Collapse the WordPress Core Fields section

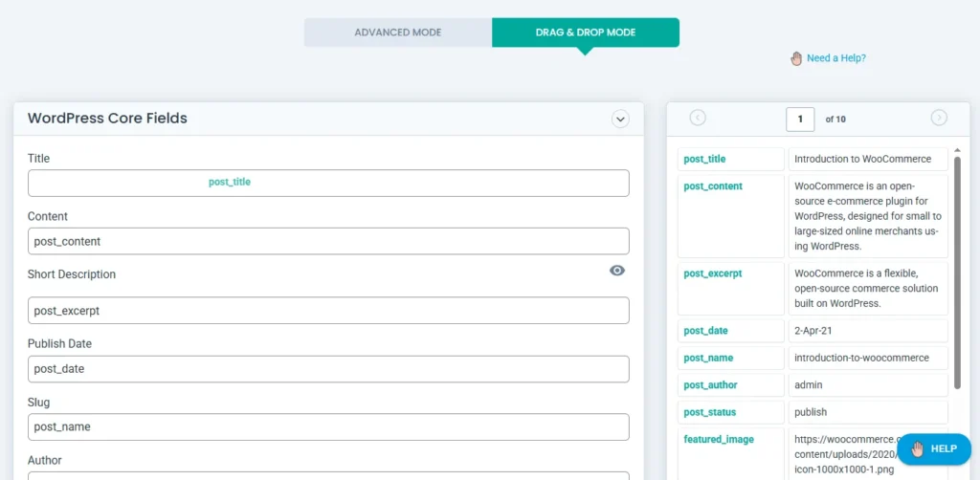point(620,119)
